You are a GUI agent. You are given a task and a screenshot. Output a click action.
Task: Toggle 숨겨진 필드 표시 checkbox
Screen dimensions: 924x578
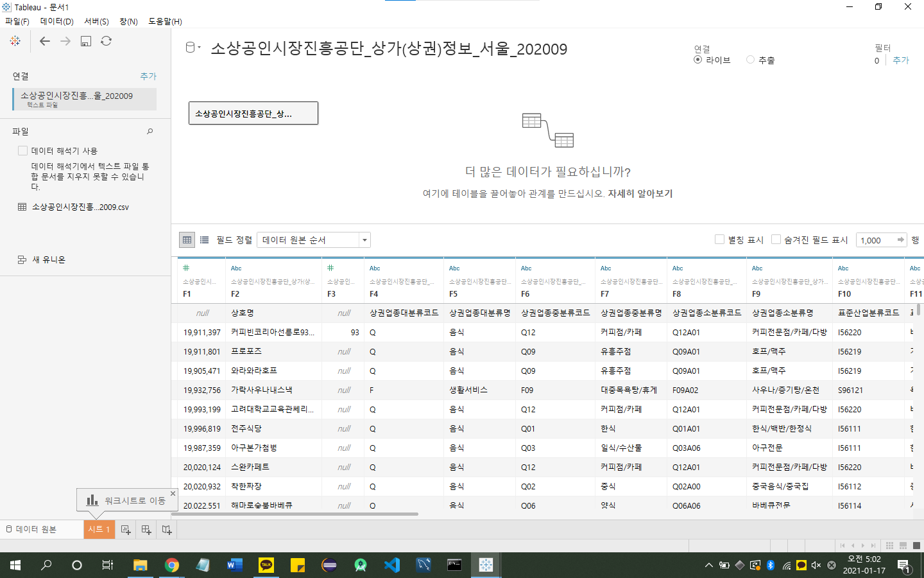pos(776,240)
